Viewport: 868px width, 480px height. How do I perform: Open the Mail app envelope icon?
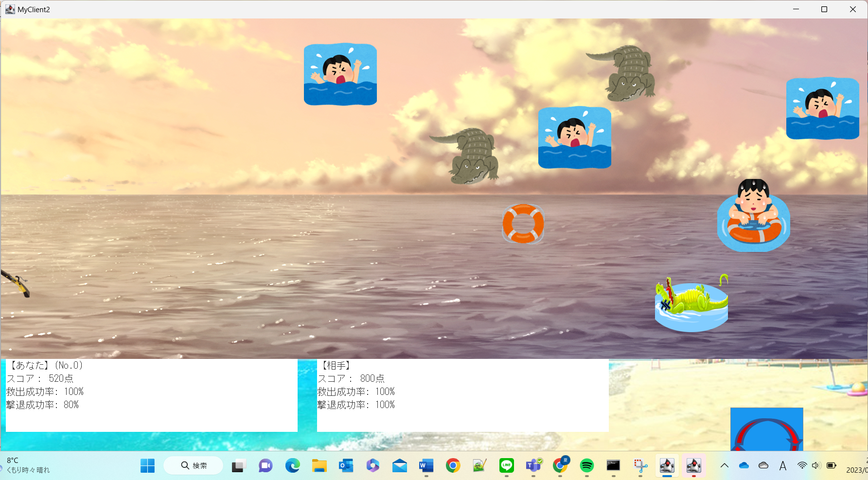coord(399,466)
